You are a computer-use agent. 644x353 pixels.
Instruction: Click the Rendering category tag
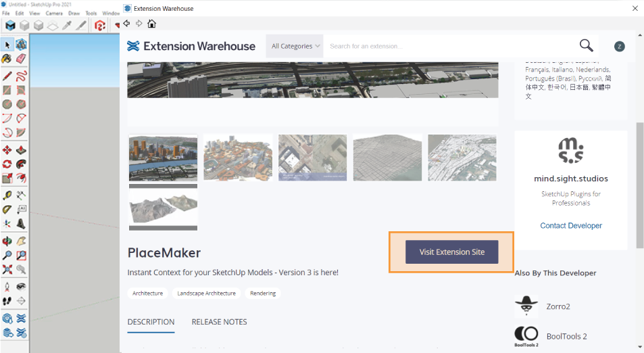(x=263, y=293)
